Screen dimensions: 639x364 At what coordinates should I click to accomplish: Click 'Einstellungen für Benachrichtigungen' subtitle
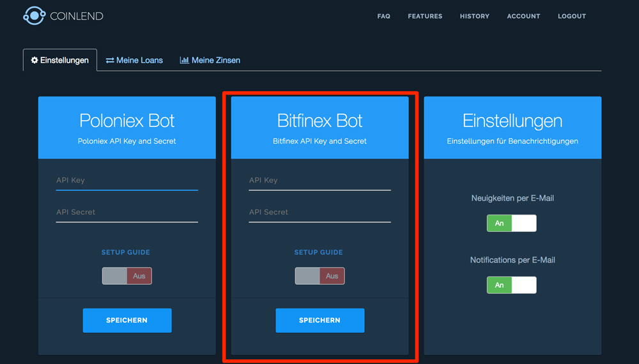click(x=512, y=141)
